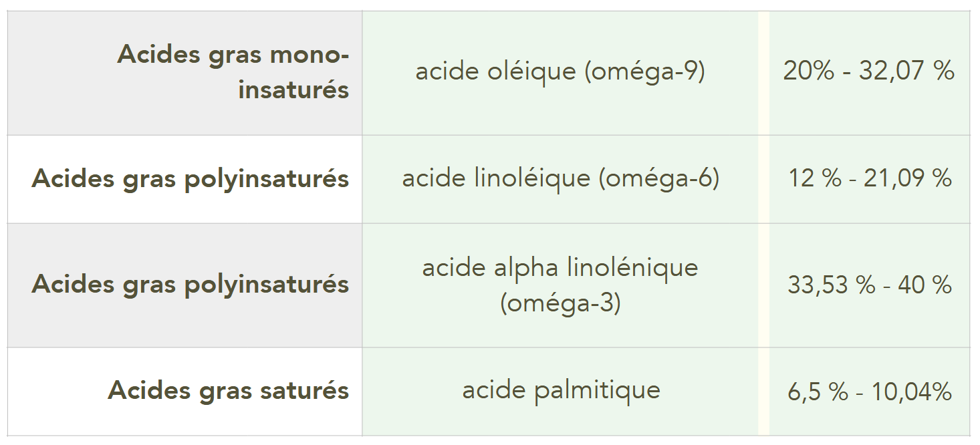Click the '(oméga-3)' text line

point(560,303)
